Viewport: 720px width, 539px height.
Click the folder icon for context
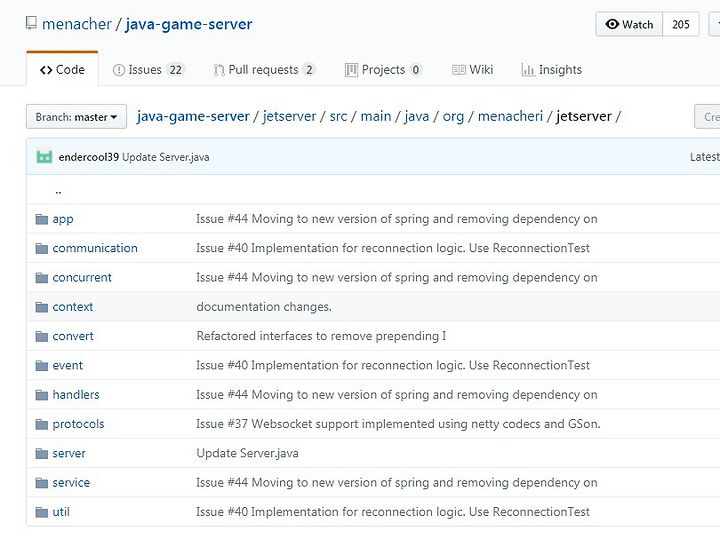pyautogui.click(x=42, y=307)
